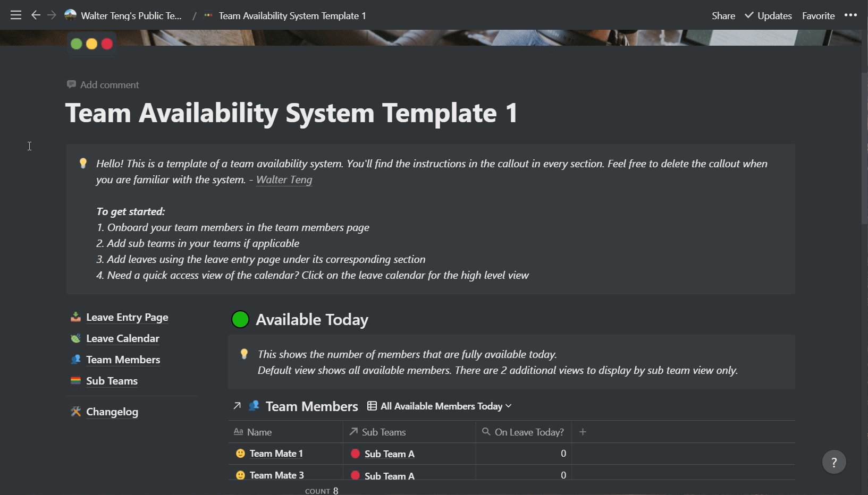Follow the Walter Teng link
Screen dimensions: 868x495
(x=284, y=180)
